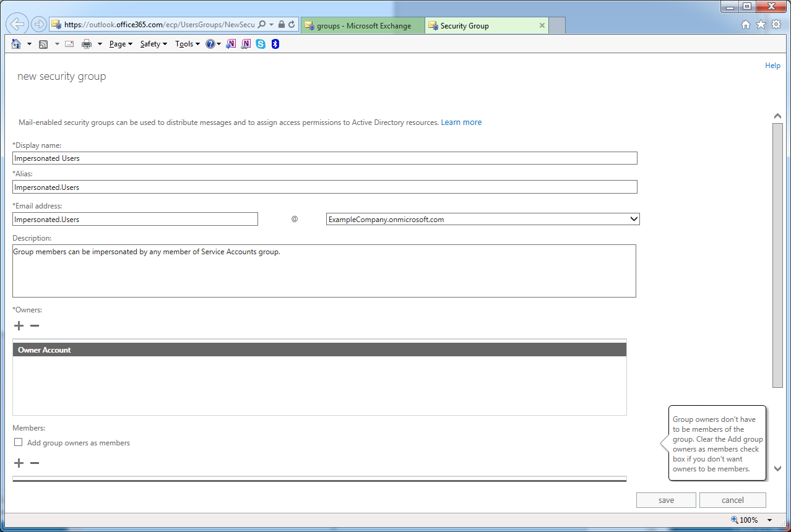Remove owner using minus icon under Owners
791x532 pixels.
pos(35,326)
